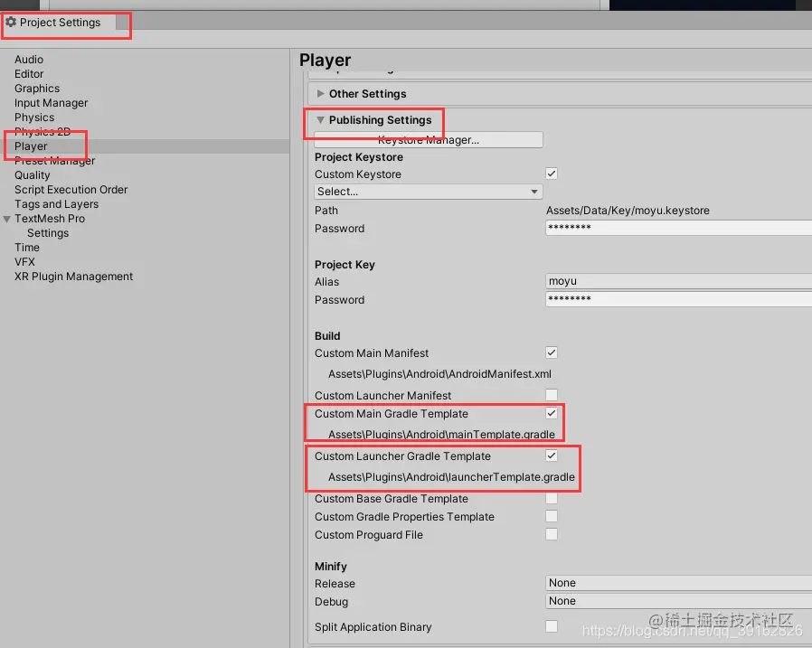
Task: Open Time settings category
Action: (27, 248)
